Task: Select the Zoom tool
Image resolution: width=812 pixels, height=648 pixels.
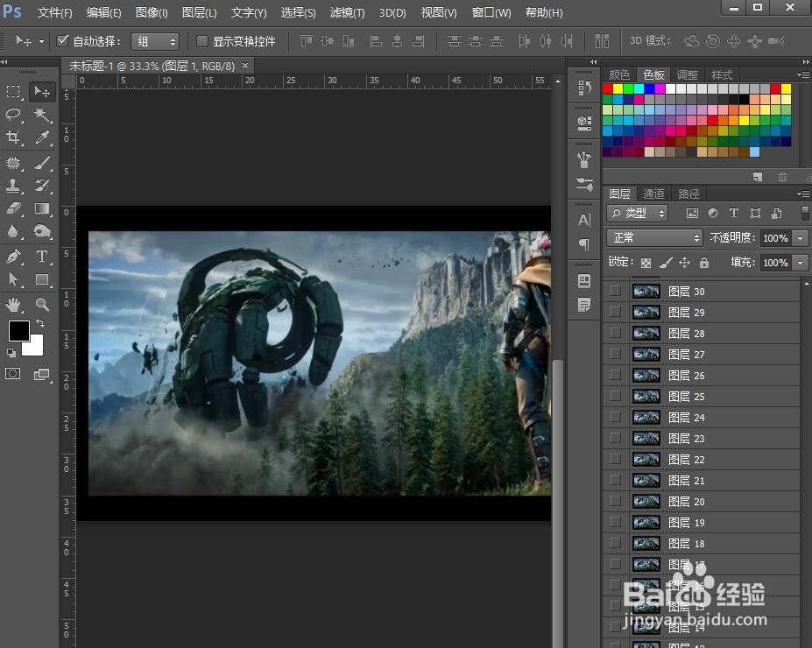Action: point(42,305)
